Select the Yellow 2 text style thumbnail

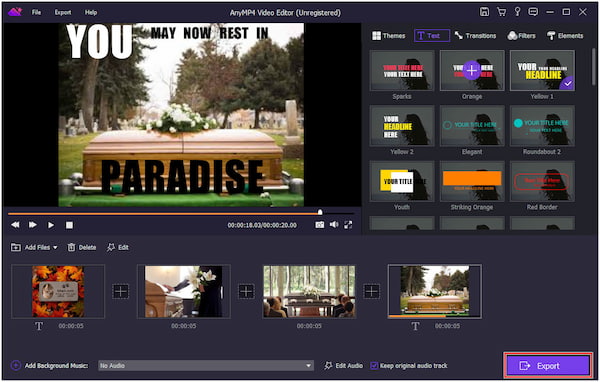tap(402, 126)
